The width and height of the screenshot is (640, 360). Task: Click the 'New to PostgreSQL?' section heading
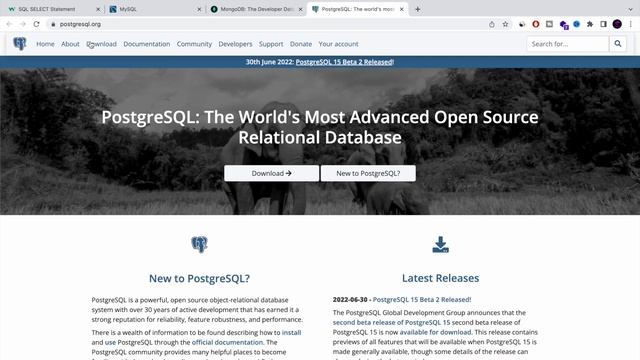(x=199, y=278)
